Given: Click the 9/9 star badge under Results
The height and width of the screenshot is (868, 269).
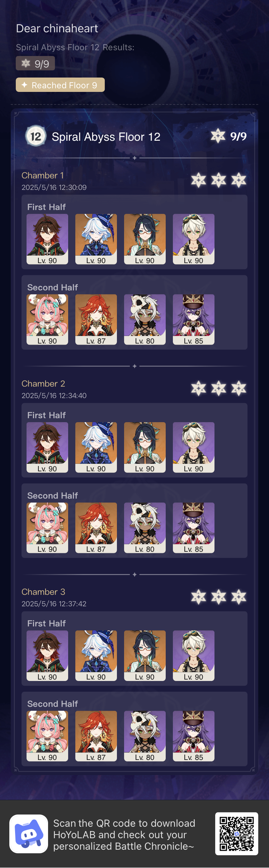Looking at the screenshot, I should (35, 64).
